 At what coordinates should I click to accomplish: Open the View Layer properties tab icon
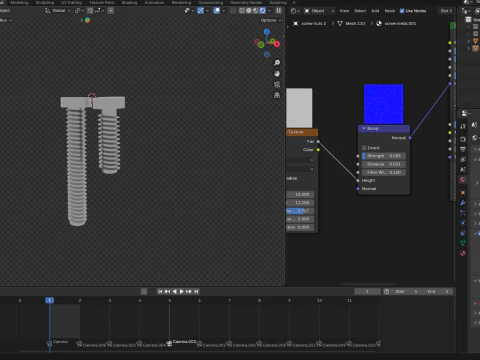click(x=463, y=159)
